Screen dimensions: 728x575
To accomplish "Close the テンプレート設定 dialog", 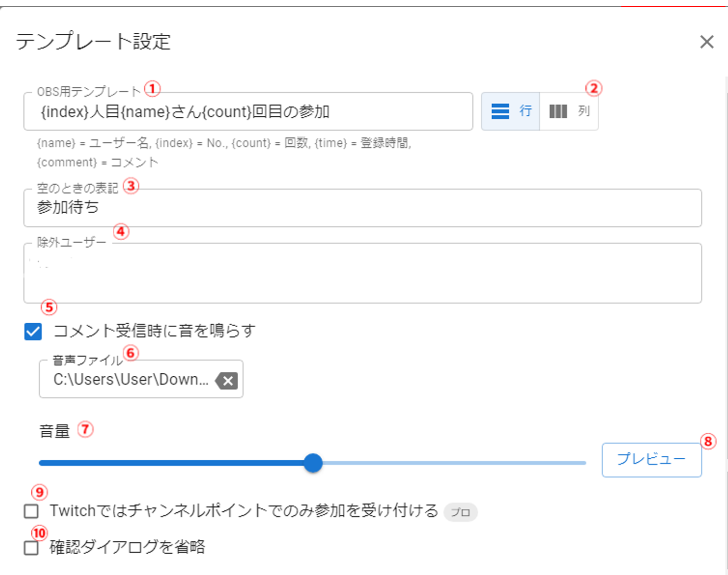I will (x=706, y=42).
